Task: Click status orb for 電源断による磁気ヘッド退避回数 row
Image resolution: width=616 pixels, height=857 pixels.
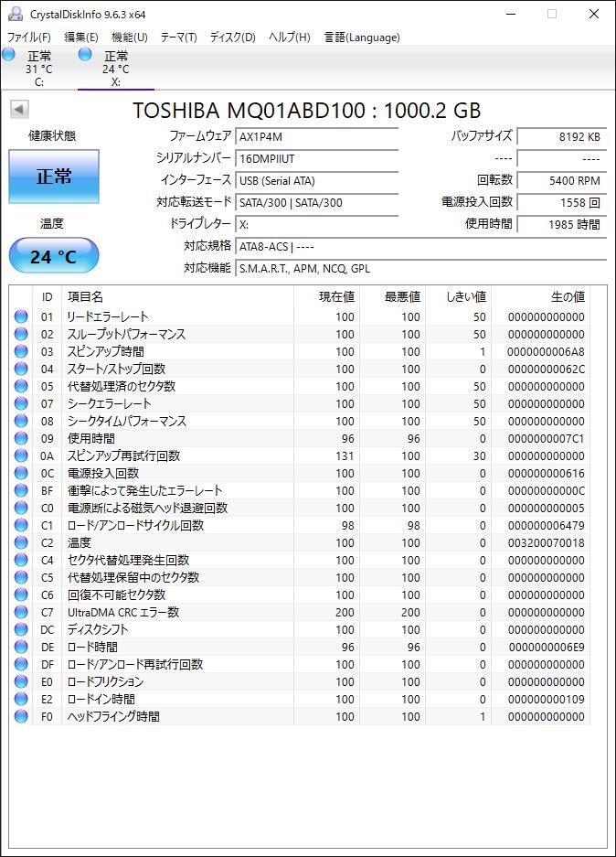Action: [x=21, y=508]
